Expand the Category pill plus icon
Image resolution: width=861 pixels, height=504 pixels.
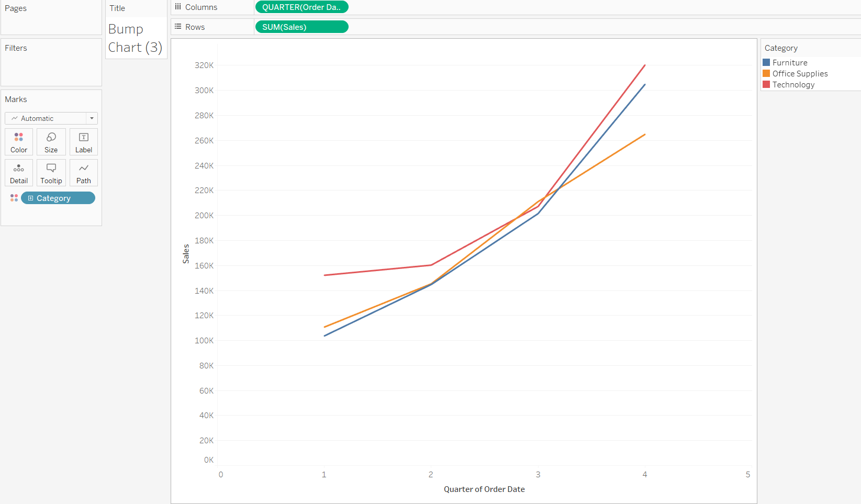tap(31, 198)
